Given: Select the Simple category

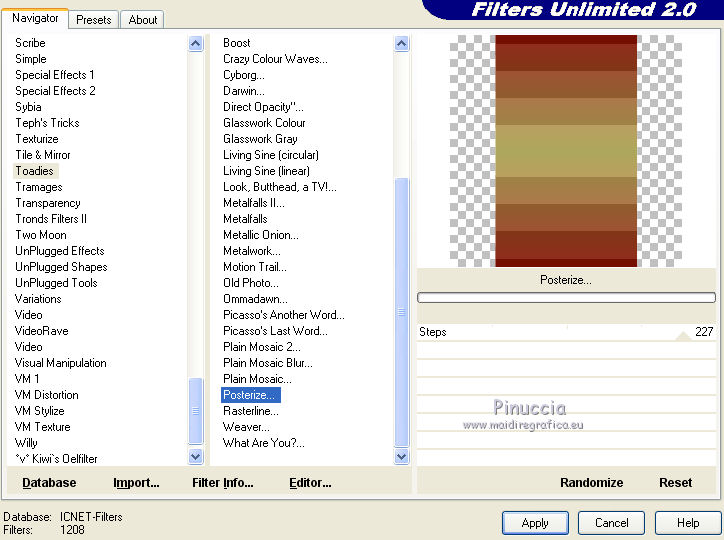Looking at the screenshot, I should click(31, 59).
